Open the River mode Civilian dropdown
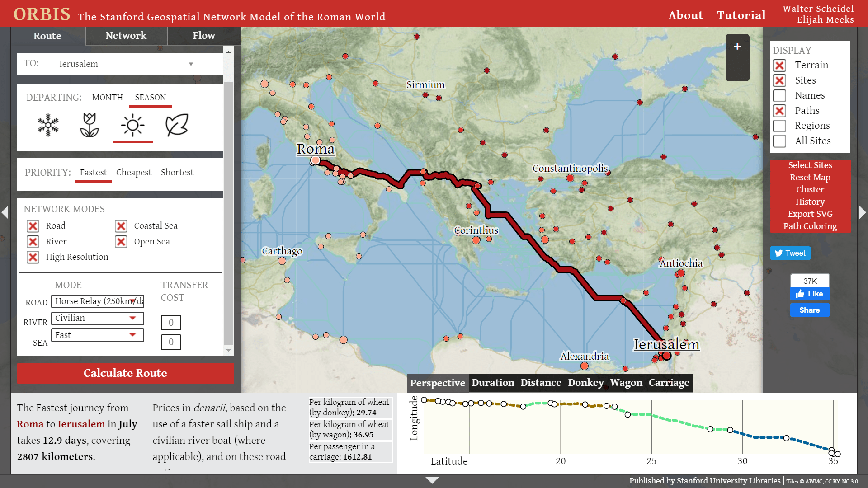Image resolution: width=868 pixels, height=488 pixels. [x=98, y=318]
